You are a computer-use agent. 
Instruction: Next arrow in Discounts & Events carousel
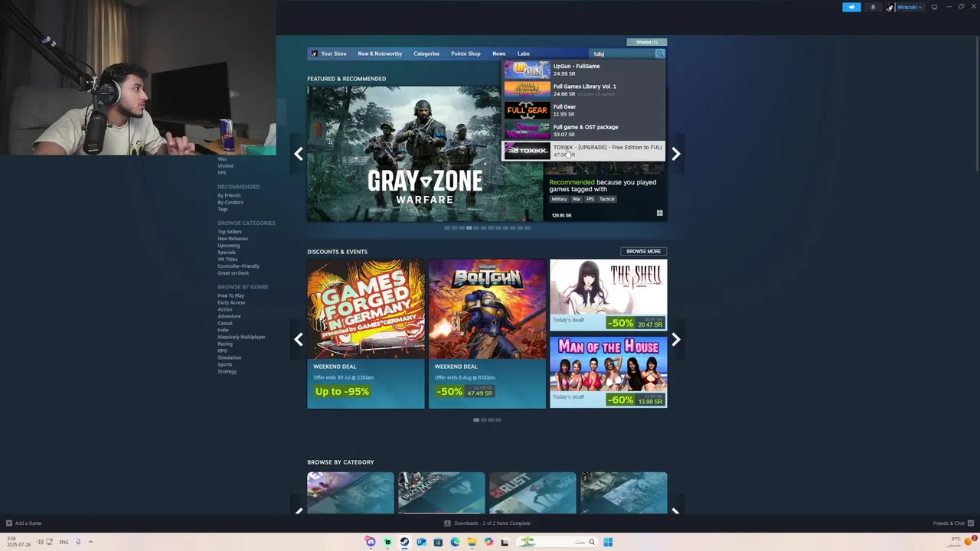[676, 340]
